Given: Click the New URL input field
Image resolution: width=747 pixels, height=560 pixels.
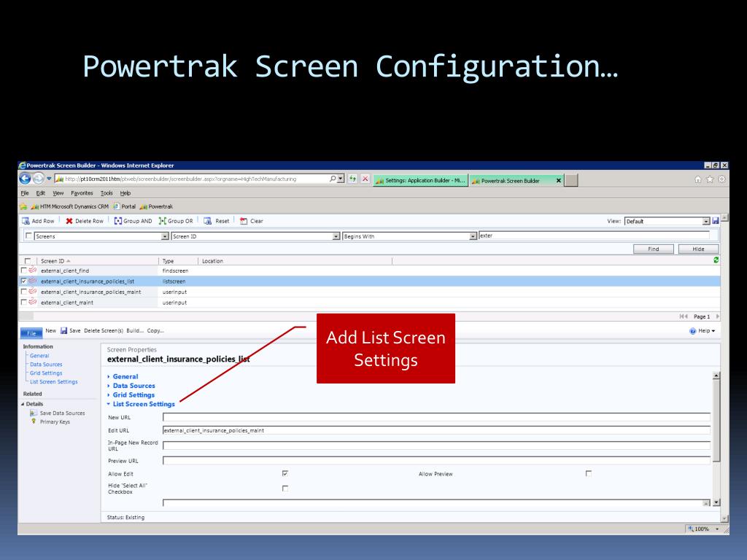Looking at the screenshot, I should click(436, 417).
